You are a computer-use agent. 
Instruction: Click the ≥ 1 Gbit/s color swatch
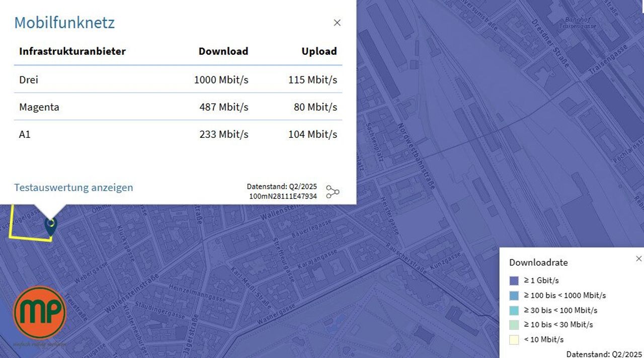pos(514,281)
